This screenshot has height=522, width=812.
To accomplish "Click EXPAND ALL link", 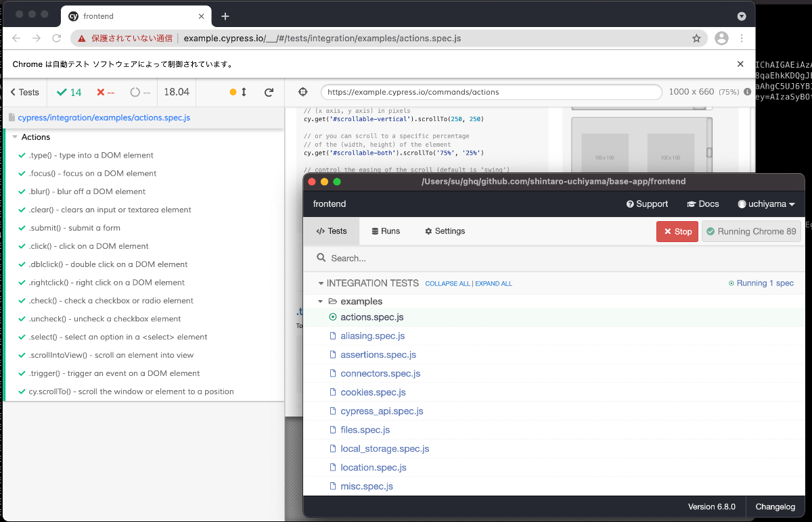I will pos(493,284).
